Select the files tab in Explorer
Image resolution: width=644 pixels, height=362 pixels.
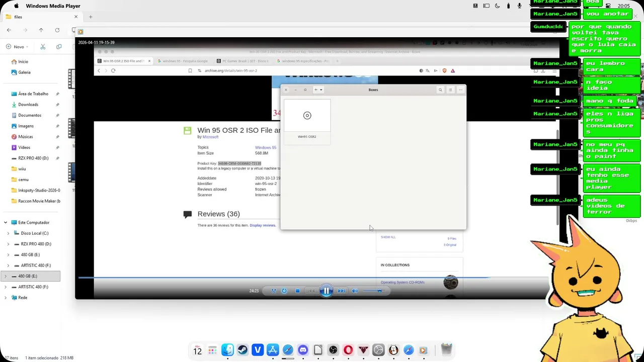point(41,17)
